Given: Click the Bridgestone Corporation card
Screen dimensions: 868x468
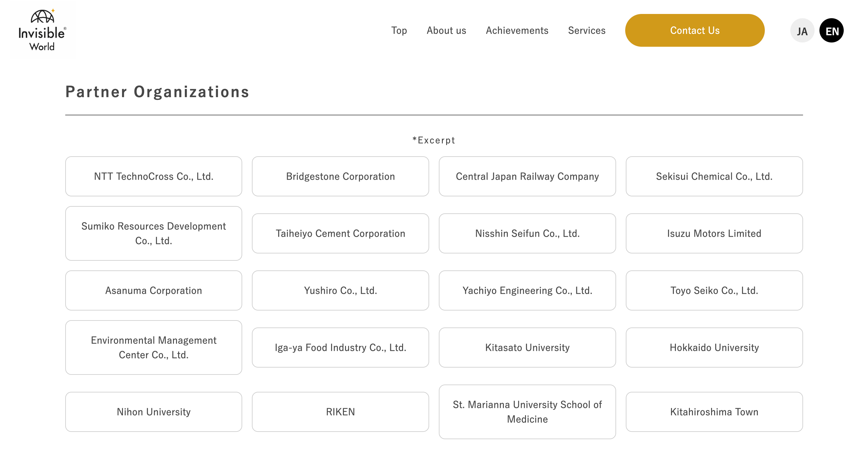Looking at the screenshot, I should [x=340, y=176].
